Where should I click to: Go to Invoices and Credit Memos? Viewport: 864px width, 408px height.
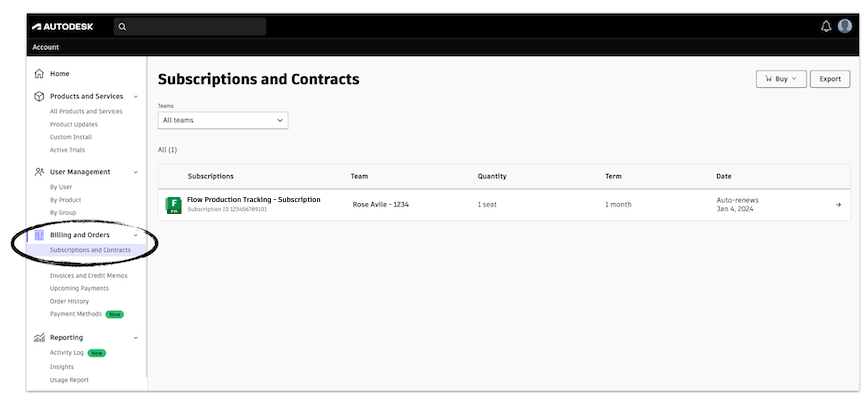tap(88, 275)
